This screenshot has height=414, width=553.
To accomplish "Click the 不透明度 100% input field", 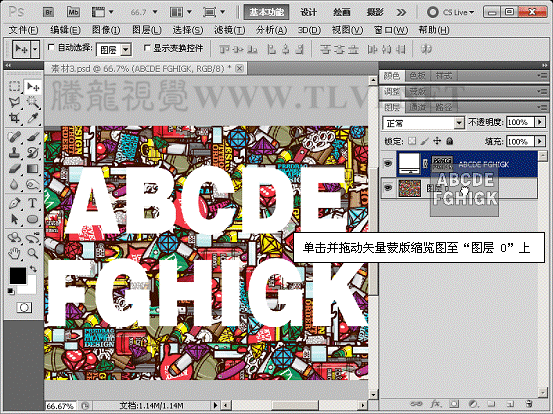I will pyautogui.click(x=521, y=122).
